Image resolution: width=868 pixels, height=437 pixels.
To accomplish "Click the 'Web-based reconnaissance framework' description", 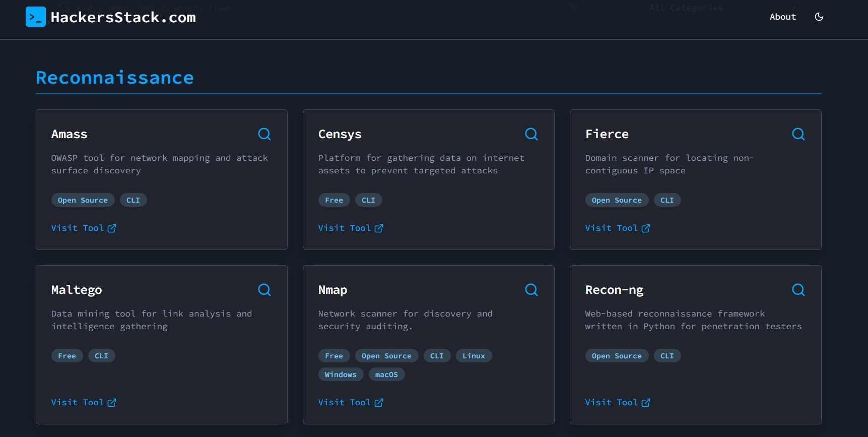I will (x=693, y=320).
